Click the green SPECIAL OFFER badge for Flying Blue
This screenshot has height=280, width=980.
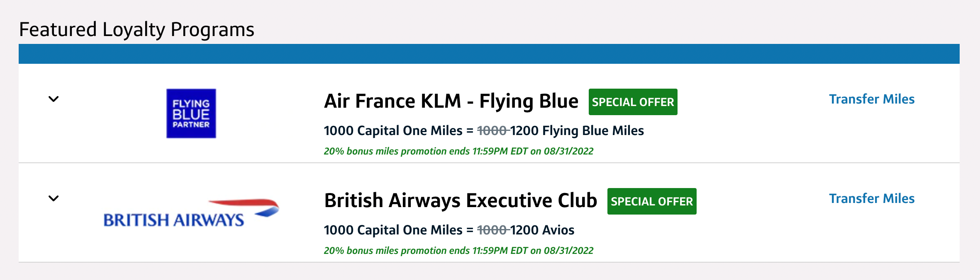coord(633,102)
